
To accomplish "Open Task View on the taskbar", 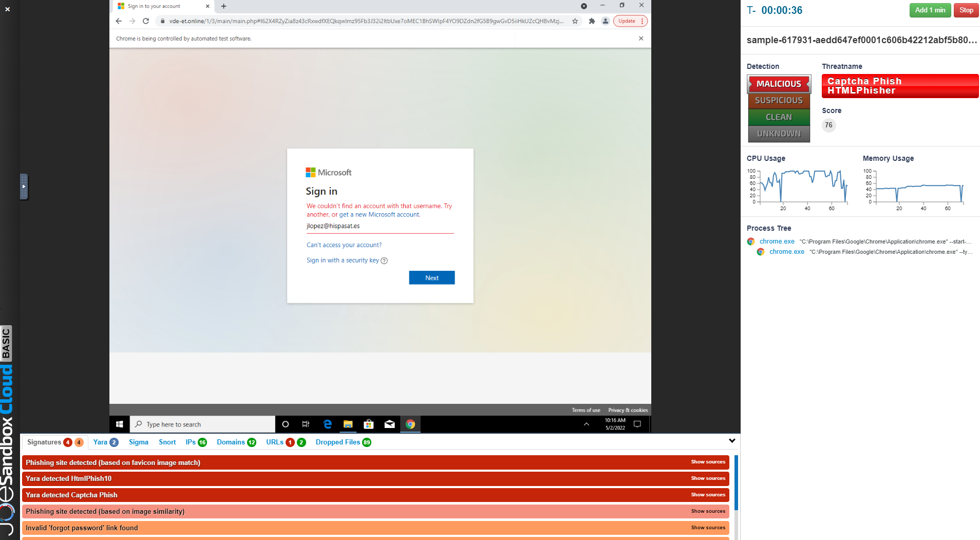I will (306, 424).
